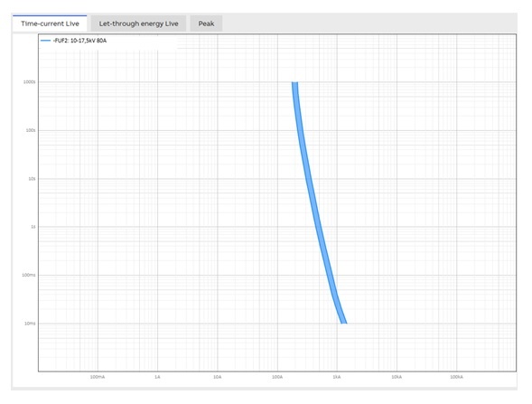
Task: Click the 100A label on the current axis
Action: (277, 377)
